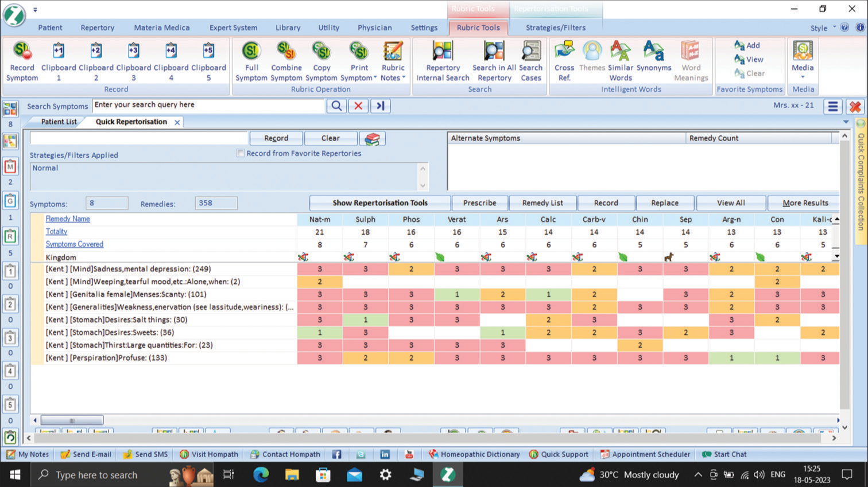Open Homeopathic Dictionary link
868x487 pixels.
(x=474, y=454)
